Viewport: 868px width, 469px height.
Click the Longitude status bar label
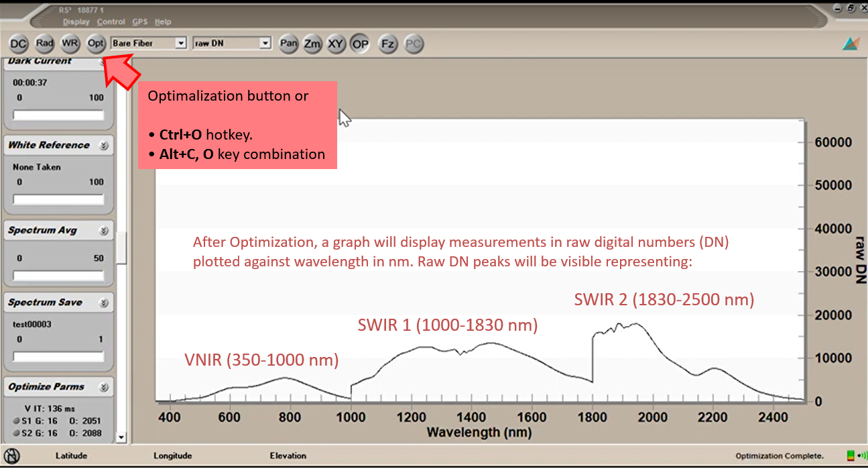[x=172, y=456]
